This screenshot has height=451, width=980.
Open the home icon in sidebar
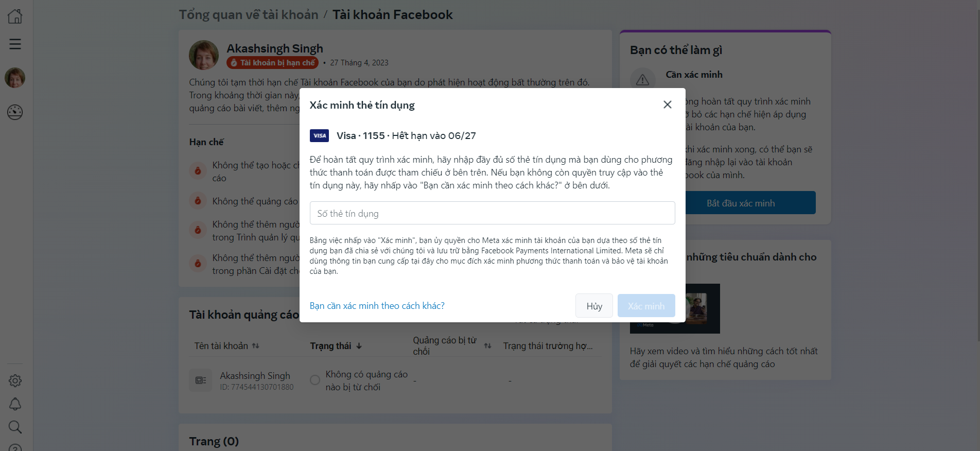pos(15,16)
